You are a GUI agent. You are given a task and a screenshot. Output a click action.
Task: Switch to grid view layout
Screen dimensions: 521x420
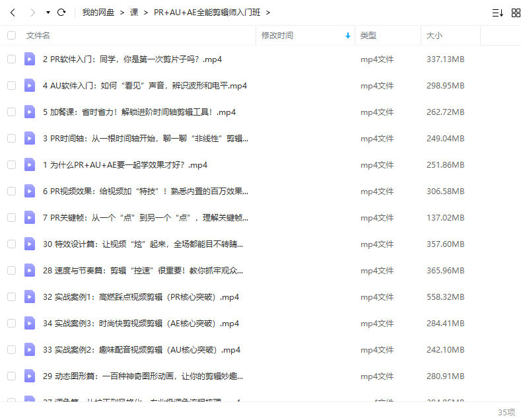(516, 13)
